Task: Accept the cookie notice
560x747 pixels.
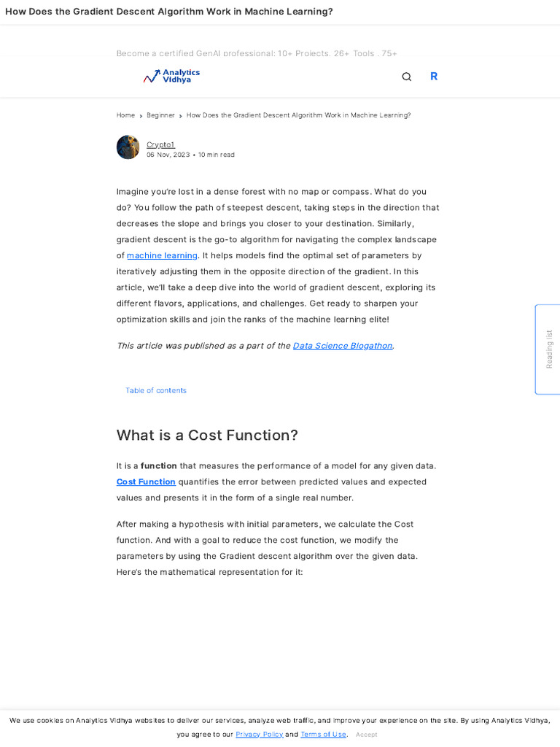Action: 366,735
